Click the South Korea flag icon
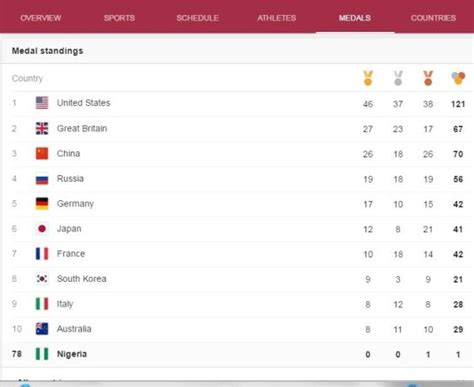 tap(42, 279)
